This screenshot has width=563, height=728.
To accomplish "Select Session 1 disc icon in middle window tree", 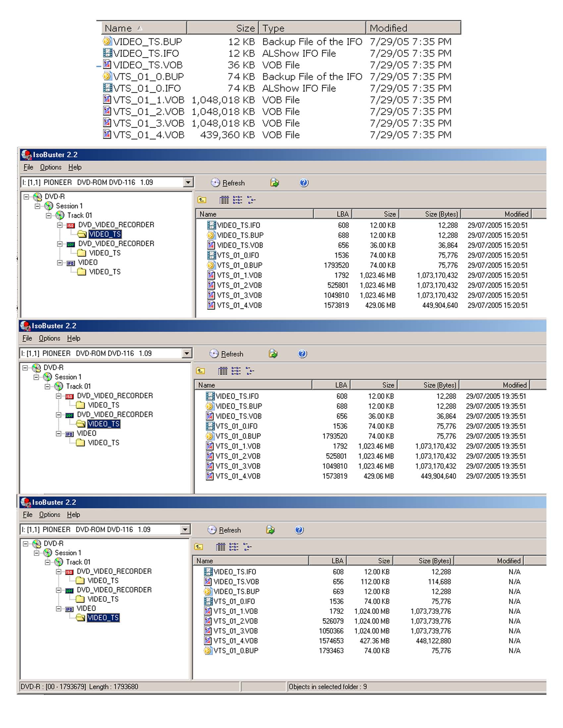I will click(x=48, y=377).
